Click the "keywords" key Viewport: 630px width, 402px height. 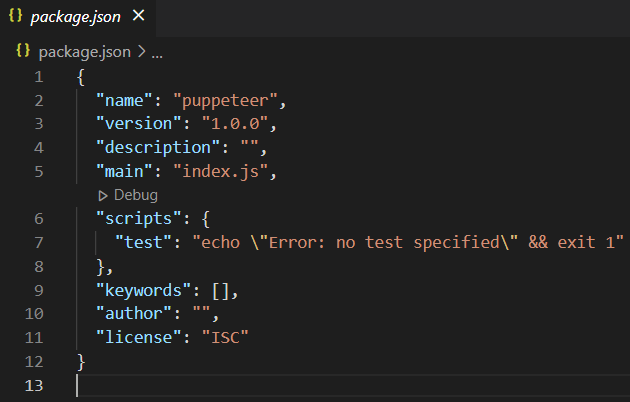(x=143, y=290)
